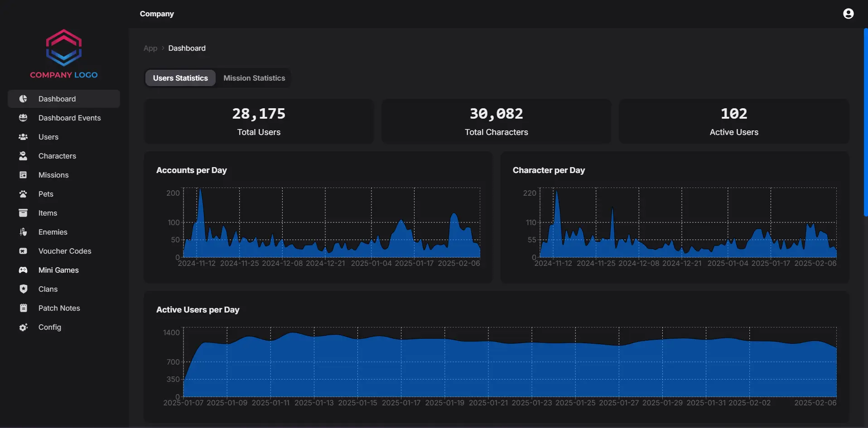This screenshot has height=428, width=868.
Task: Click the 1400 axis label
Action: click(171, 332)
